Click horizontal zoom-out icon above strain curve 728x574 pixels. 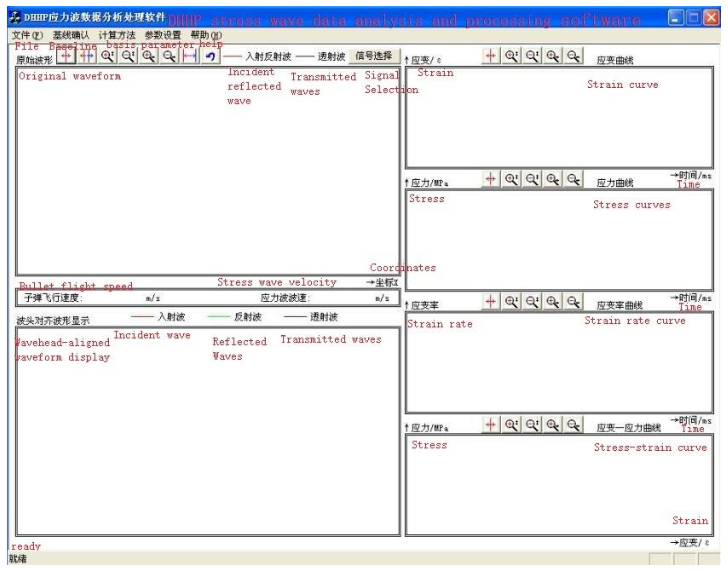[x=573, y=55]
